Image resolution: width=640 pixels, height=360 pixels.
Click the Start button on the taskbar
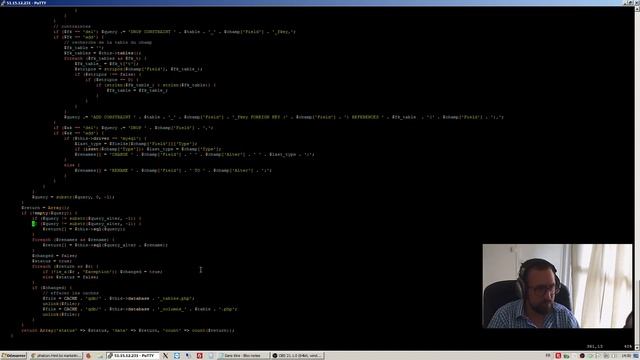point(13,356)
